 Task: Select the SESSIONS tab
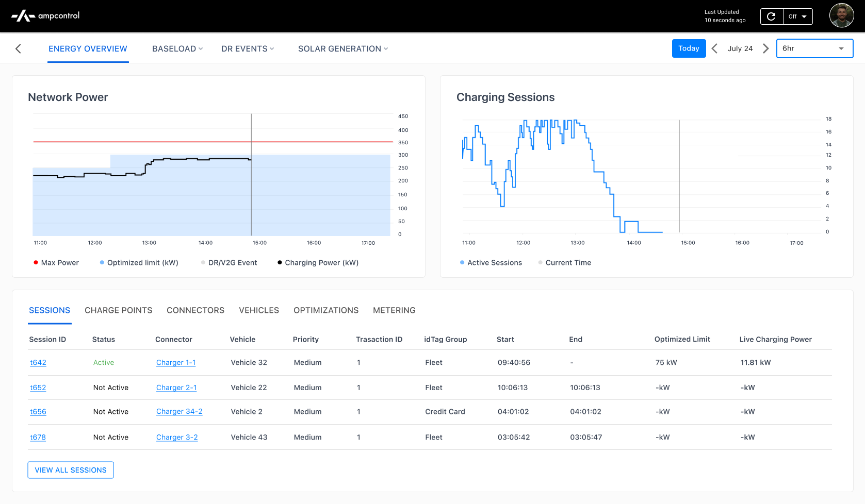point(50,310)
